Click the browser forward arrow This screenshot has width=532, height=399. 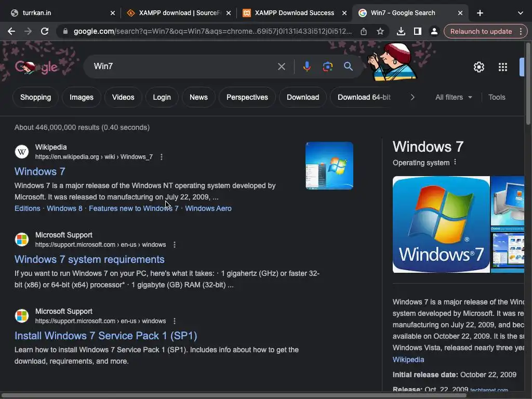[x=28, y=31]
